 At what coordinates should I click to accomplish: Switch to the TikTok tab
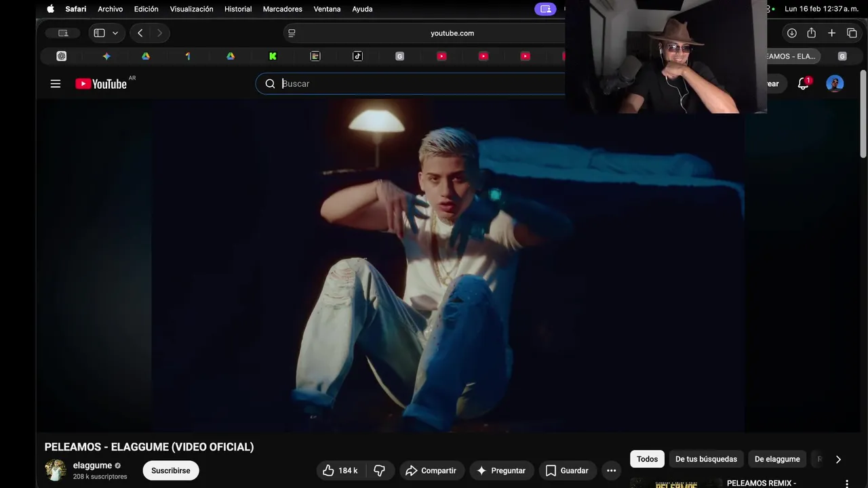click(357, 56)
